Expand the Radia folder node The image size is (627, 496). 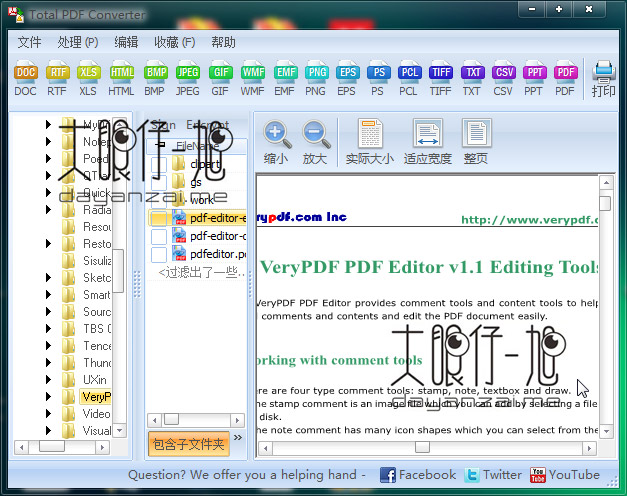point(48,210)
